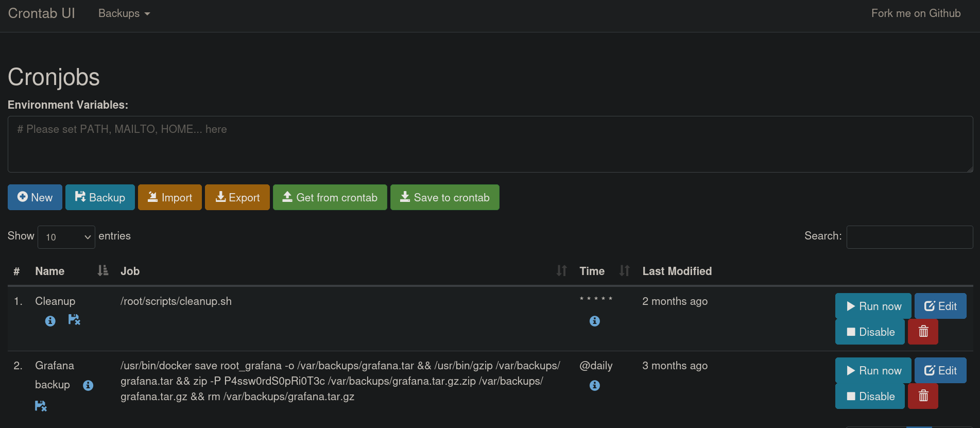This screenshot has width=980, height=428.
Task: Click the save-disabled icon under Cleanup job
Action: [74, 320]
